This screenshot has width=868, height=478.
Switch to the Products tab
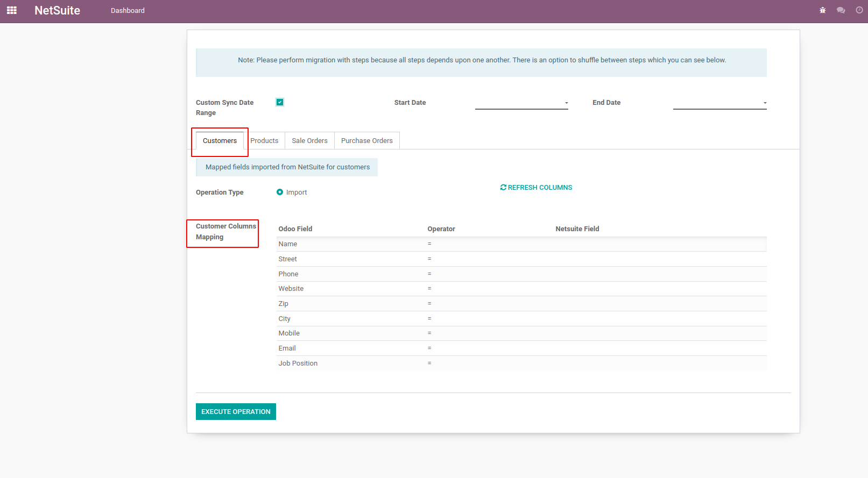[264, 141]
